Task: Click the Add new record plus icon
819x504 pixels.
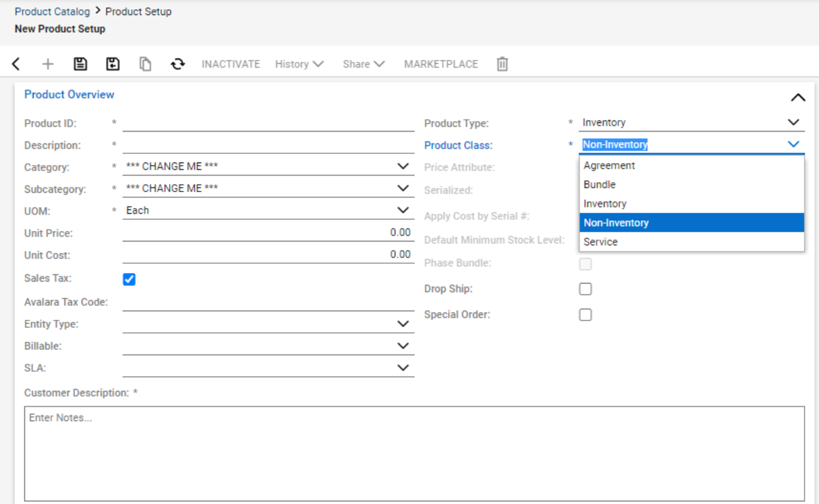Action: (x=47, y=64)
